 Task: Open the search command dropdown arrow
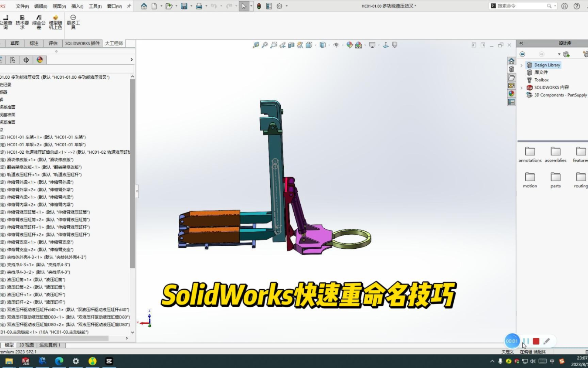click(x=555, y=6)
